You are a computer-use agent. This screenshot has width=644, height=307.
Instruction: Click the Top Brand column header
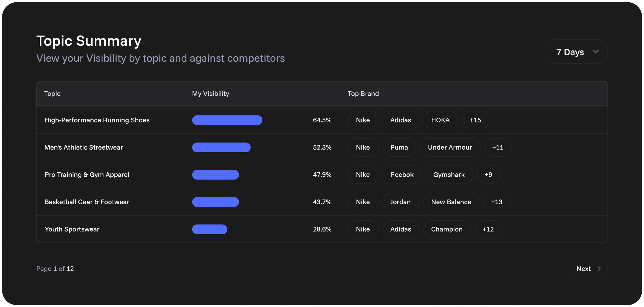363,94
